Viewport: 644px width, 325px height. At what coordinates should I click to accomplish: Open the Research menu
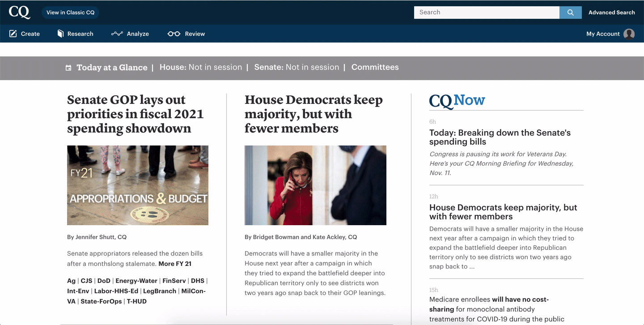75,34
